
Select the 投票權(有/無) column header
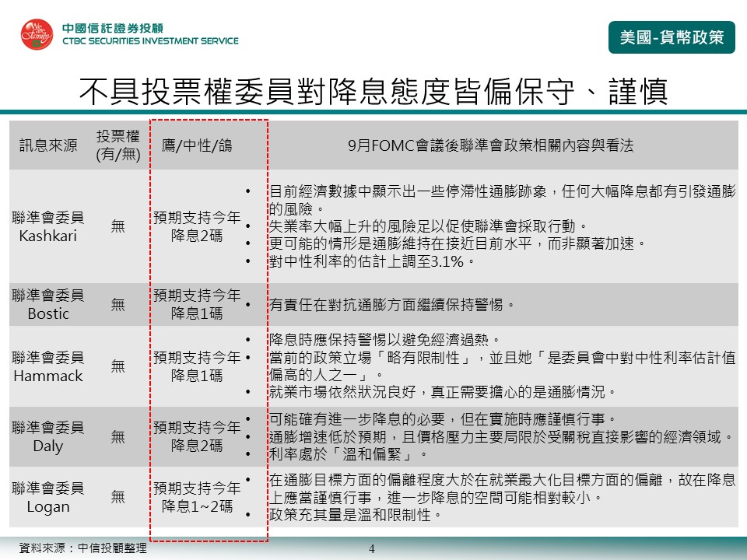[x=117, y=145]
